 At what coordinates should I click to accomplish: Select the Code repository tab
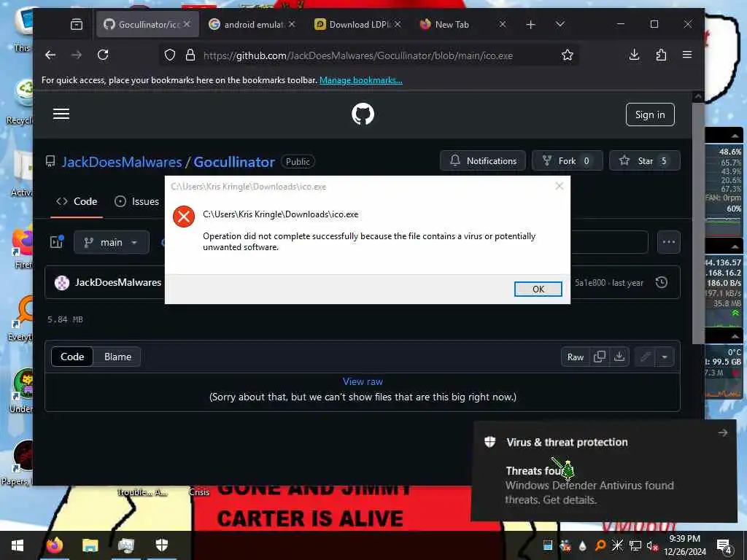(77, 201)
